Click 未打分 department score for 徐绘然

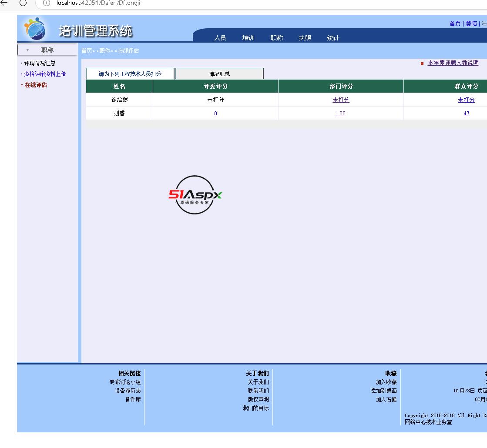tap(341, 100)
